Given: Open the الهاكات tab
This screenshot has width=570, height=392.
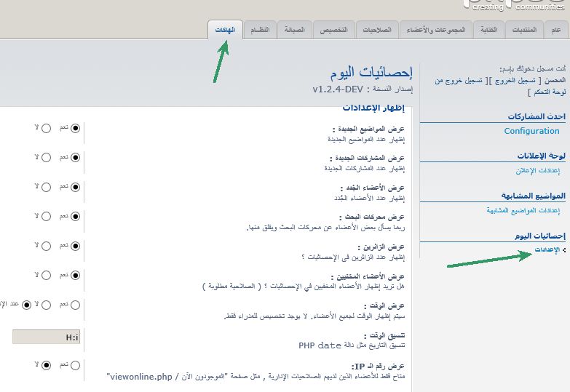Looking at the screenshot, I should [226, 31].
